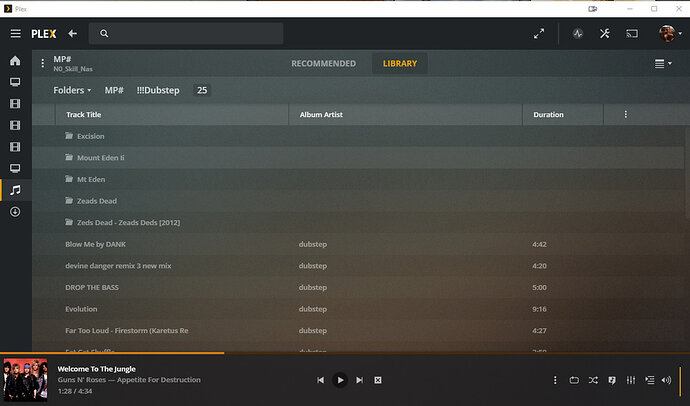
Task: Sort by Track Title column
Action: pyautogui.click(x=84, y=114)
